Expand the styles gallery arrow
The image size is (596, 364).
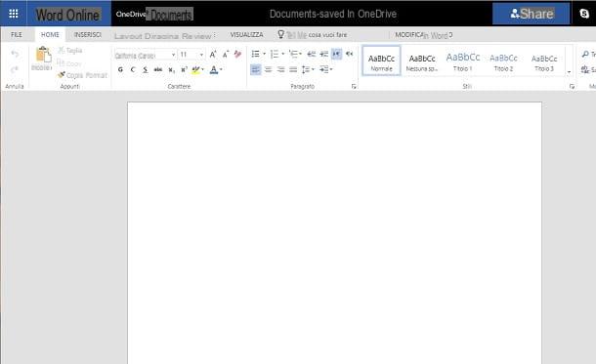point(569,72)
